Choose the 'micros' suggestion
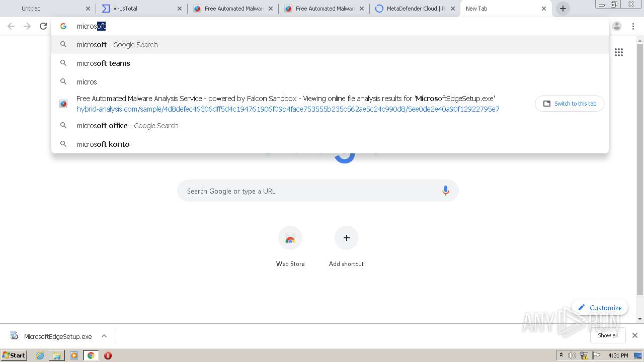 click(330, 81)
